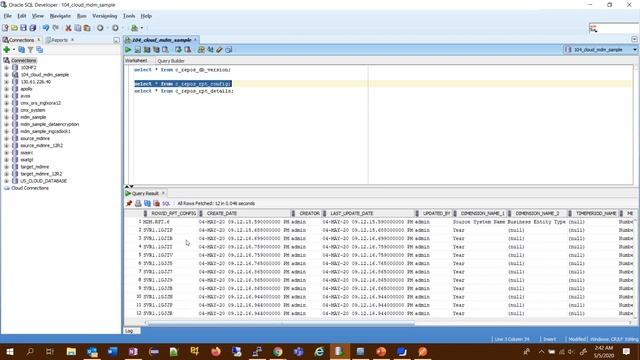Image resolution: width=640 pixels, height=360 pixels.
Task: Expand the source_mdmre connection node
Action: click(6, 138)
